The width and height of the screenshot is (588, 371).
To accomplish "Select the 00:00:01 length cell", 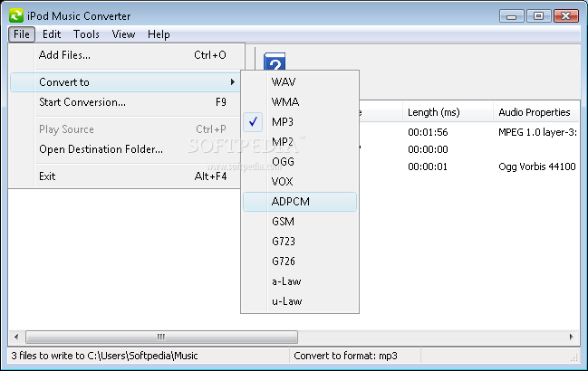I will [428, 166].
